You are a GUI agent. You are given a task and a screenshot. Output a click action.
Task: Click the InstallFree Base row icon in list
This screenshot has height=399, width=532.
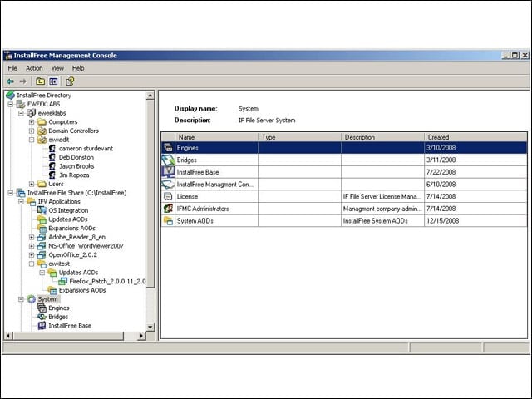[x=168, y=172]
